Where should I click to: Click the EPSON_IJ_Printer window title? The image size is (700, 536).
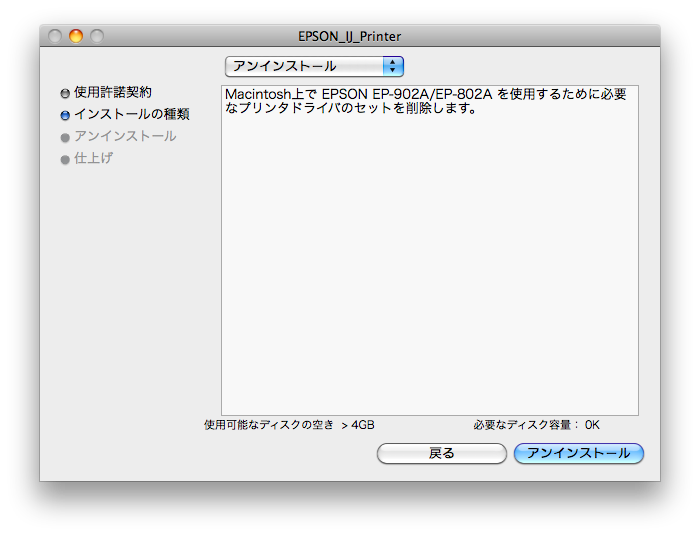[350, 36]
